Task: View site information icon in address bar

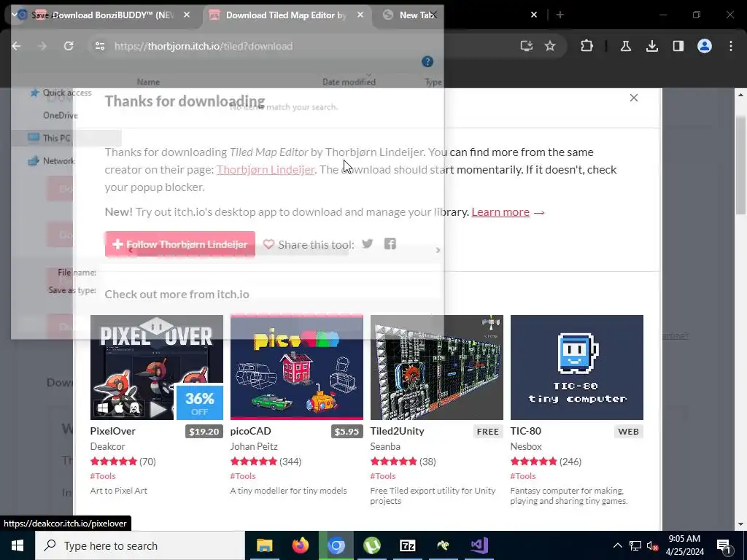Action: [x=99, y=46]
